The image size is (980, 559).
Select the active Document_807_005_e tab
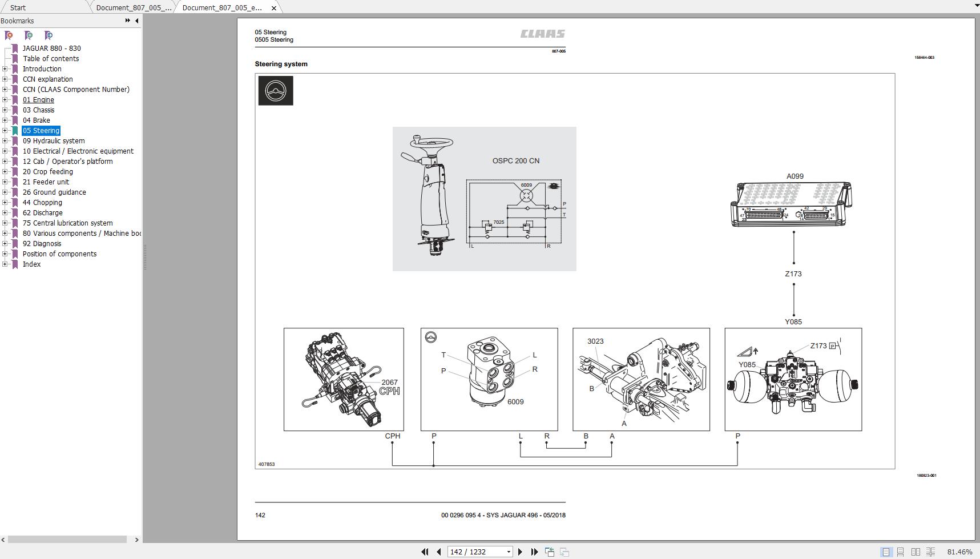[x=222, y=7]
